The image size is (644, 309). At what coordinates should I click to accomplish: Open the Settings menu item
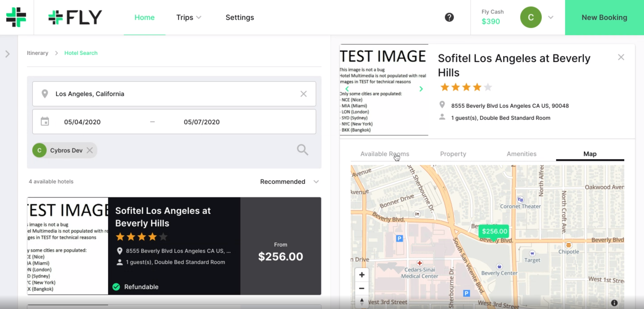click(x=239, y=17)
